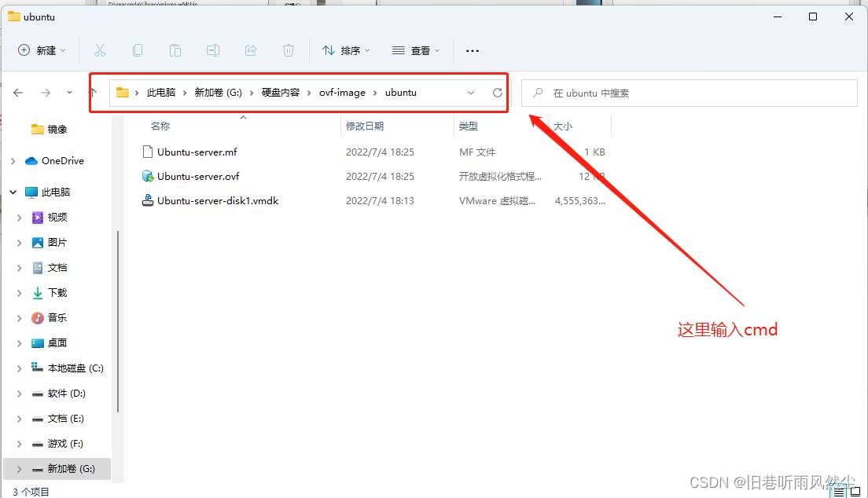Click the 在 ubuntu 中搜索 search box

tap(692, 93)
